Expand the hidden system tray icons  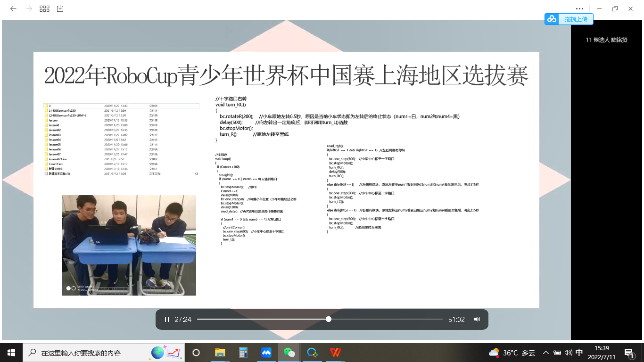pos(546,353)
